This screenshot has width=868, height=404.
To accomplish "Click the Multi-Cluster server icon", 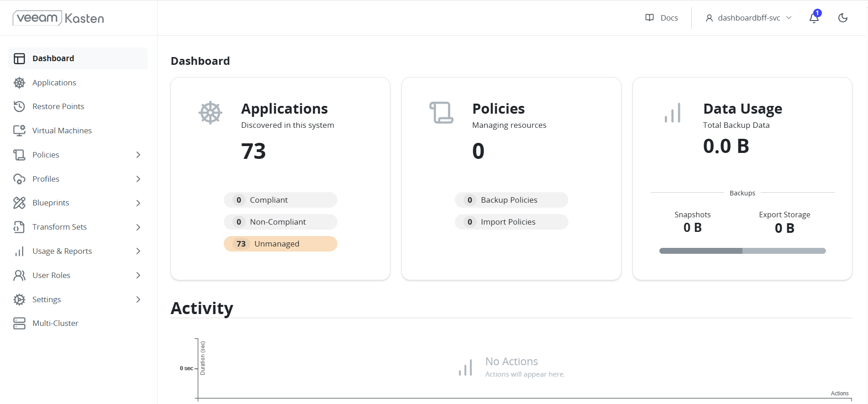I will (19, 323).
